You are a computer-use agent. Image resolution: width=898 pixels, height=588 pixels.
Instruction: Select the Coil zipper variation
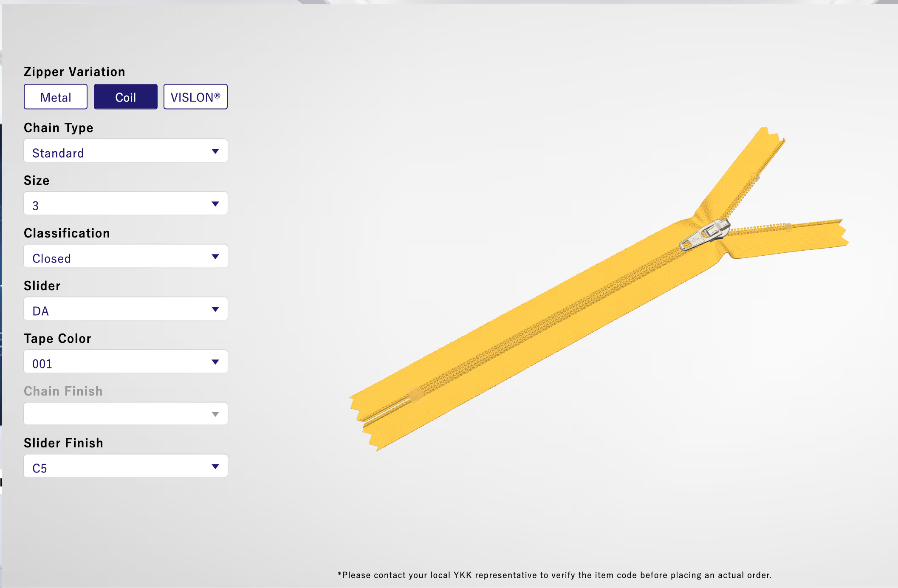click(125, 97)
